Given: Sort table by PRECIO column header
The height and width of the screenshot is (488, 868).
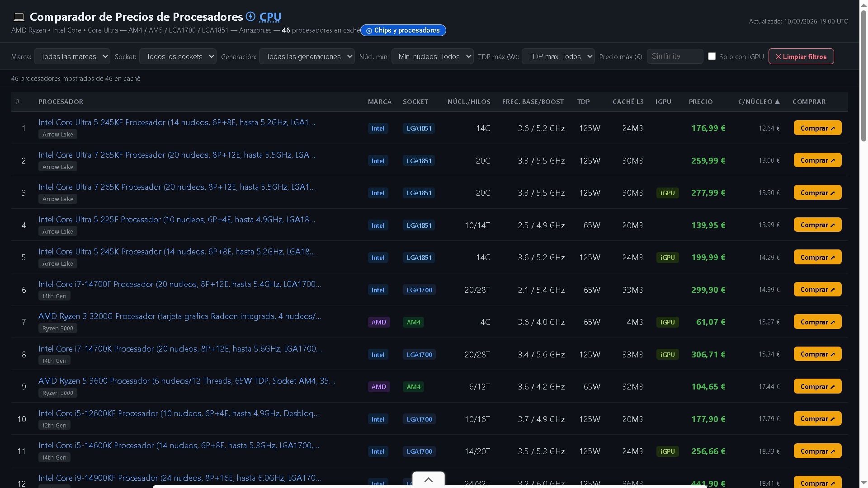Looking at the screenshot, I should tap(700, 102).
